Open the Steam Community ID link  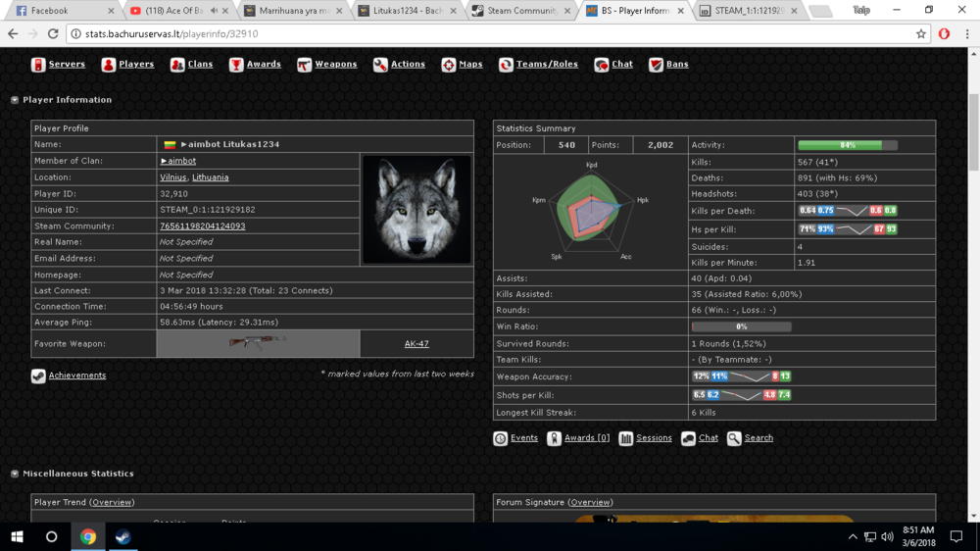click(202, 226)
